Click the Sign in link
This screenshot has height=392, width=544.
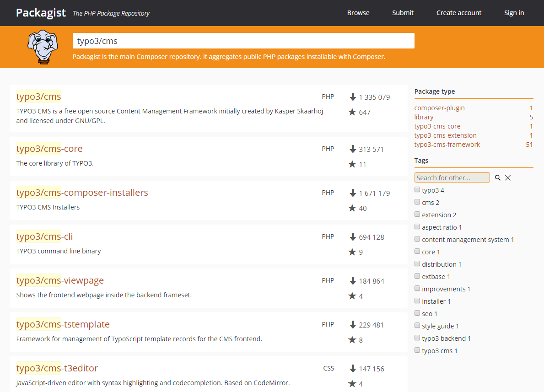tap(514, 13)
